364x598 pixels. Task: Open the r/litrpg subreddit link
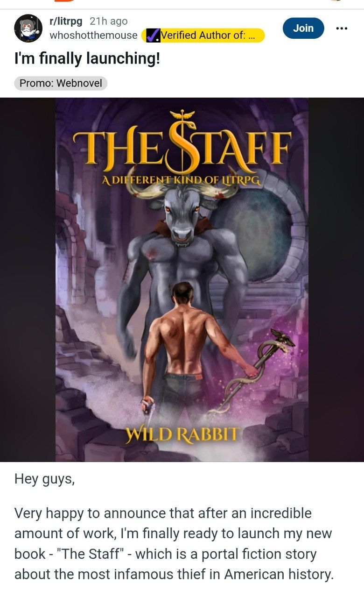coord(67,21)
